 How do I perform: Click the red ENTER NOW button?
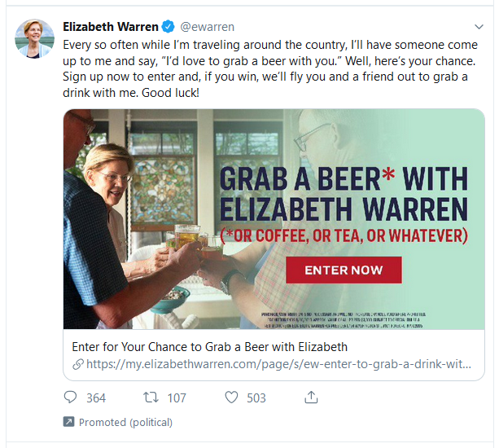pos(344,270)
